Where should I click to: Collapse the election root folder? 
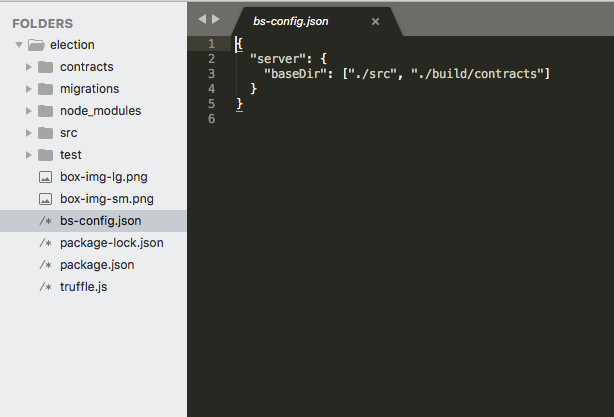pos(19,45)
